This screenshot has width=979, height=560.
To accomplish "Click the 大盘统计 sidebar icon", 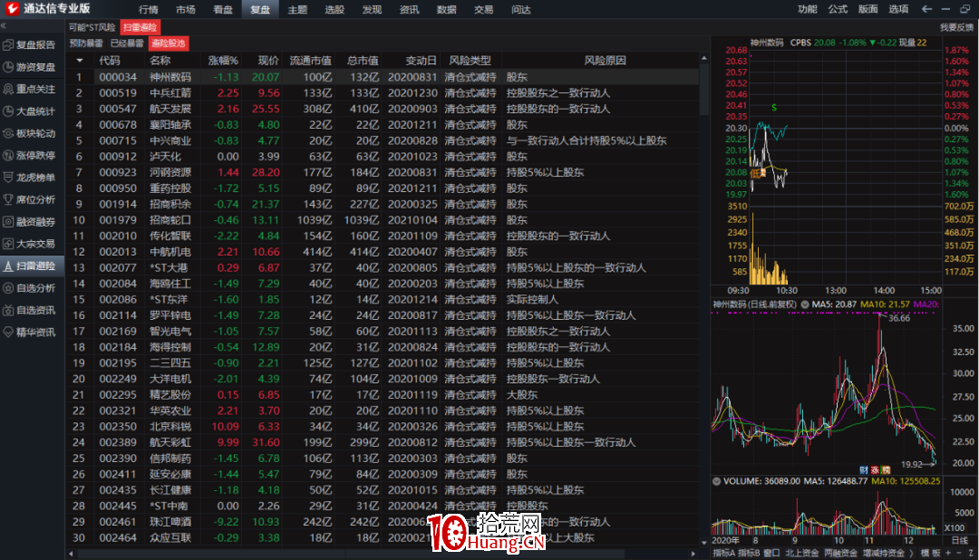I will [8, 111].
